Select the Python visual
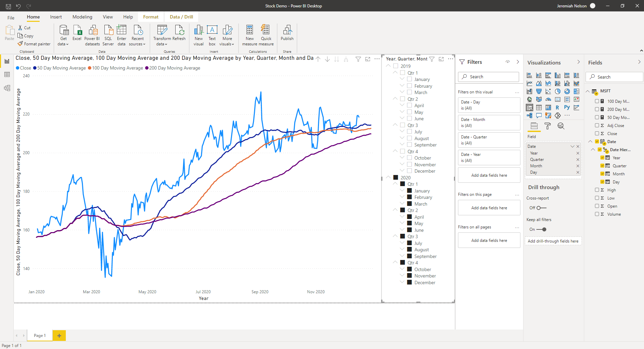644x349 pixels. [567, 107]
